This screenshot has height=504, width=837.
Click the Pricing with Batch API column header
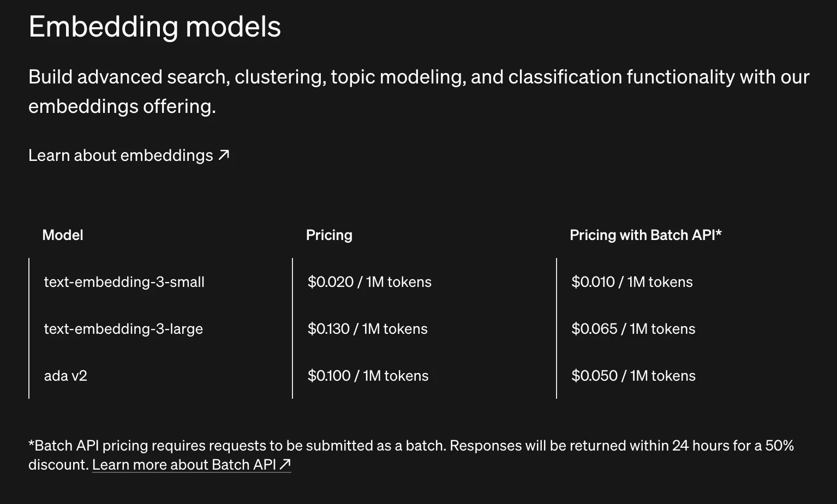[x=645, y=235]
